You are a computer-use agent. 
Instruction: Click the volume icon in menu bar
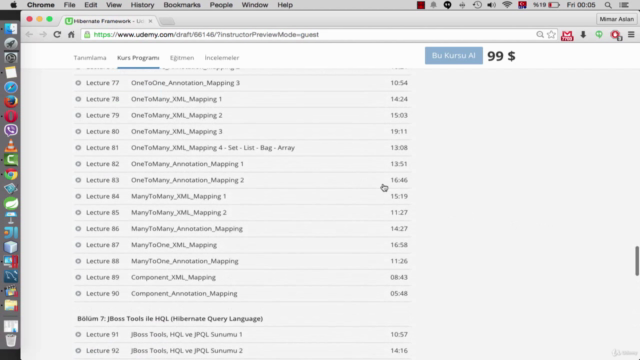491,5
